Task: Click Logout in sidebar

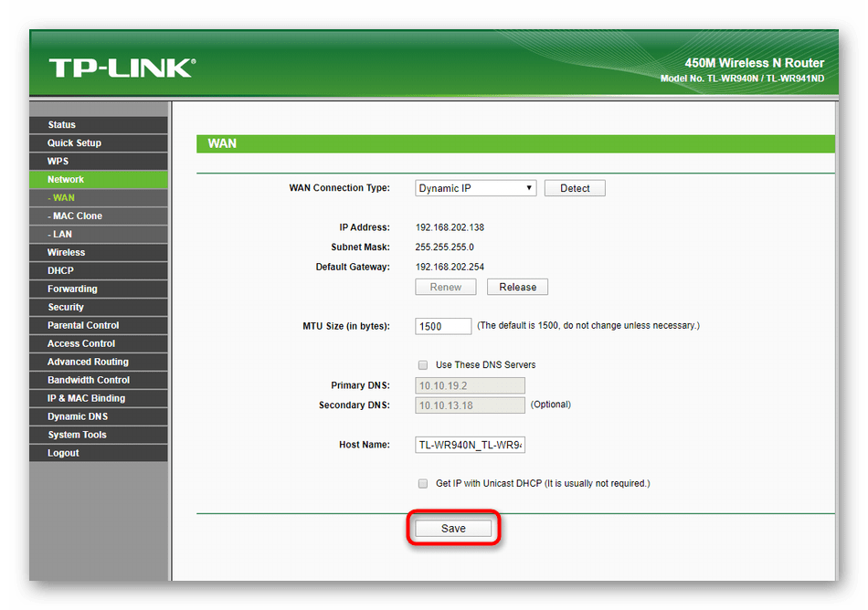Action: pos(99,453)
